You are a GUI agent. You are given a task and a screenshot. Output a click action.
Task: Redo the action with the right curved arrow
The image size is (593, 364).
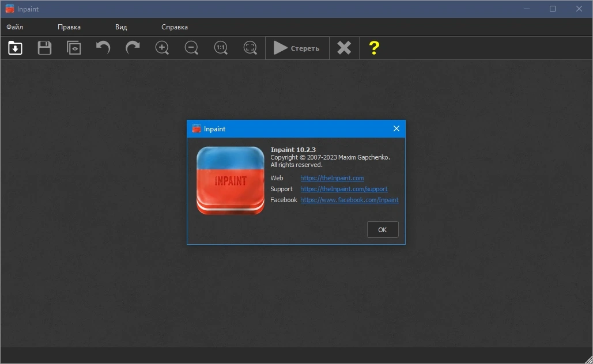click(x=133, y=48)
